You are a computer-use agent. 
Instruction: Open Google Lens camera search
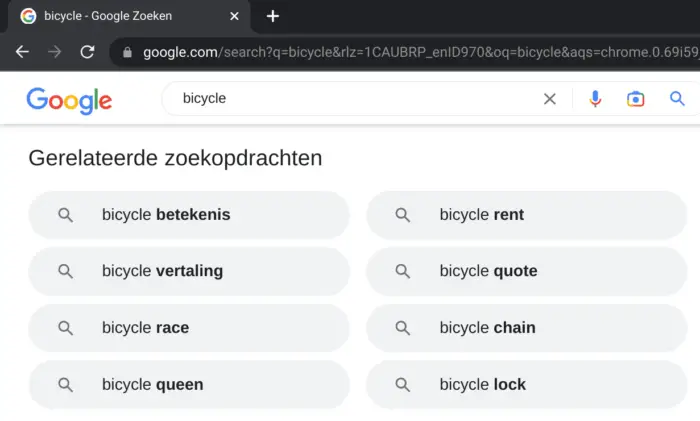coord(635,99)
